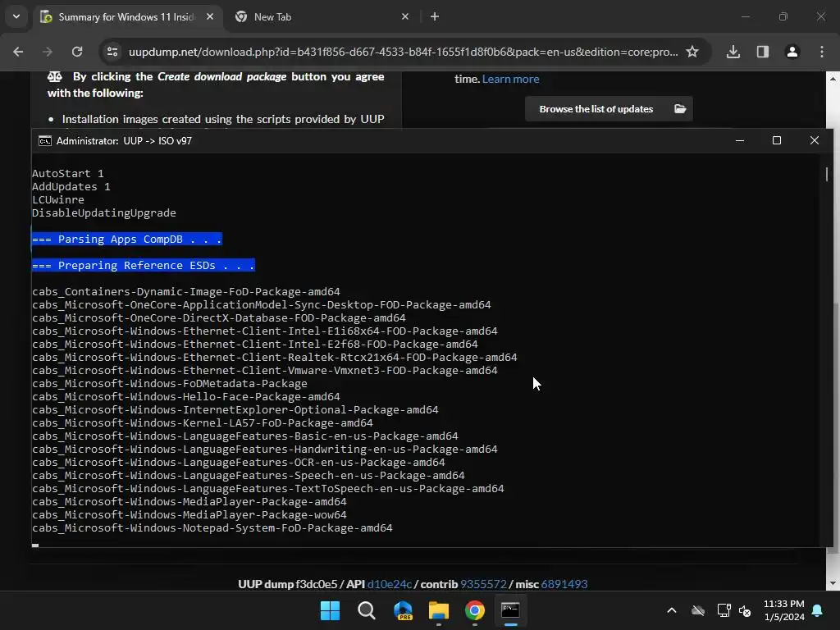Launch Microsoft Edge PRE from taskbar
The width and height of the screenshot is (840, 630).
click(x=403, y=610)
